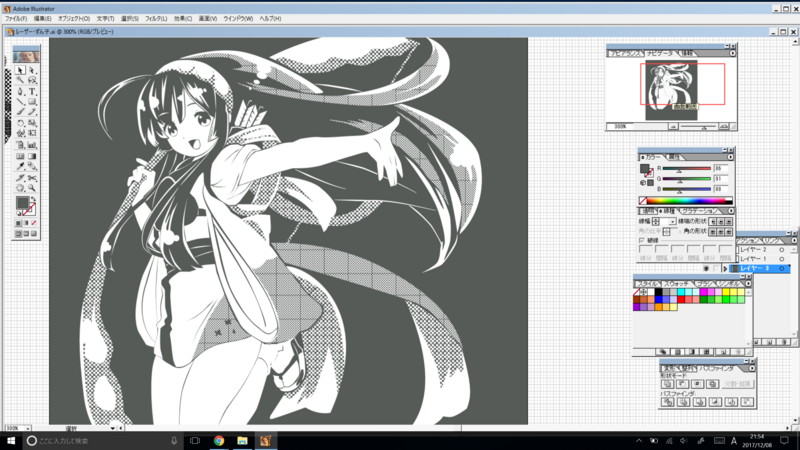800x450 pixels.
Task: Select the Hand tool
Action: (20, 188)
